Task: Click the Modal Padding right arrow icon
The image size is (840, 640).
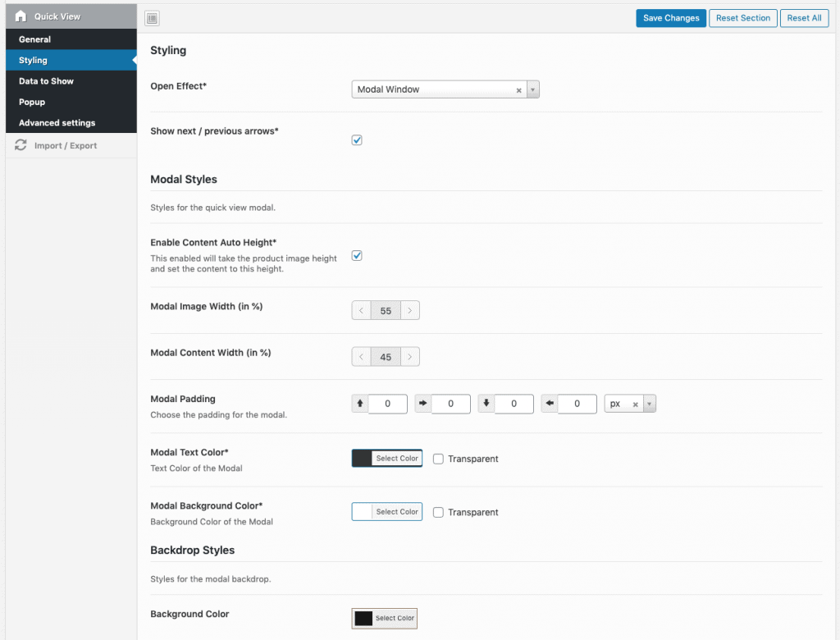Action: click(x=423, y=404)
